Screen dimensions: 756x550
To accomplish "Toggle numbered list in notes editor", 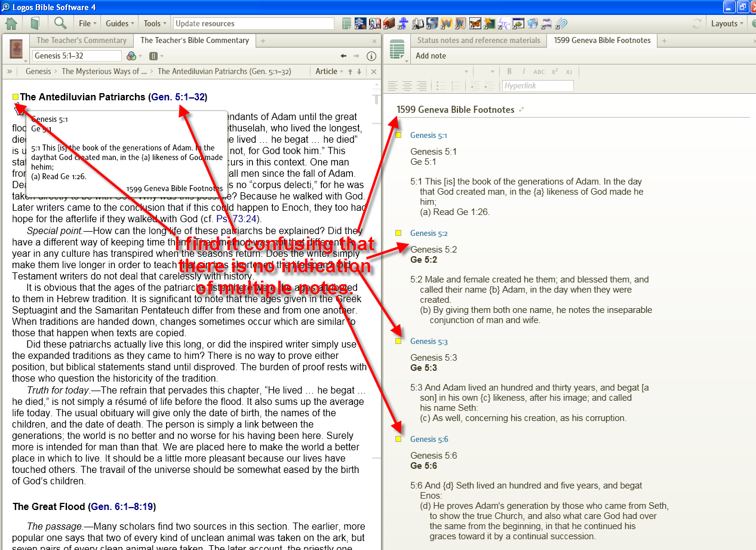I will (x=456, y=86).
